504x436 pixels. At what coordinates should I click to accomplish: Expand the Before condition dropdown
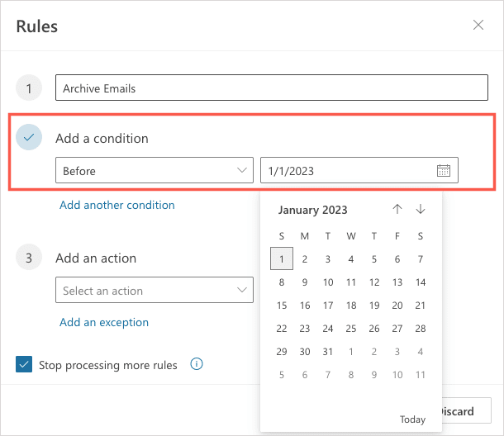pyautogui.click(x=155, y=171)
